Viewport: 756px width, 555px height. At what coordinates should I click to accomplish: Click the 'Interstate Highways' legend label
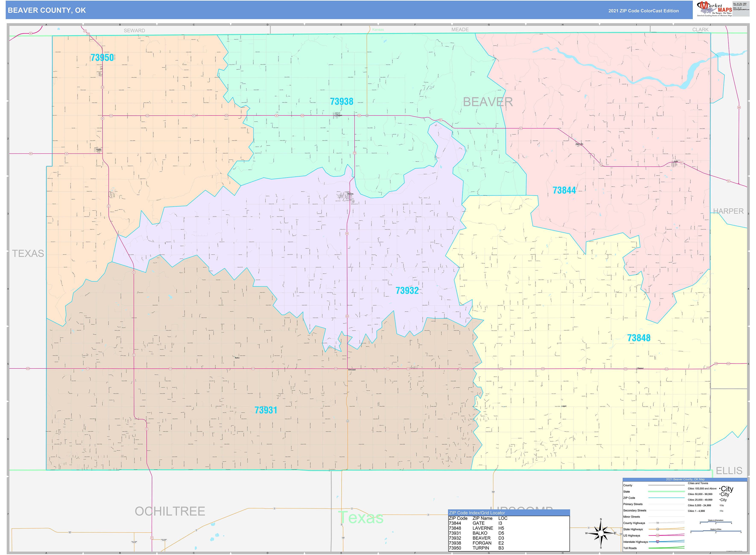coord(635,542)
